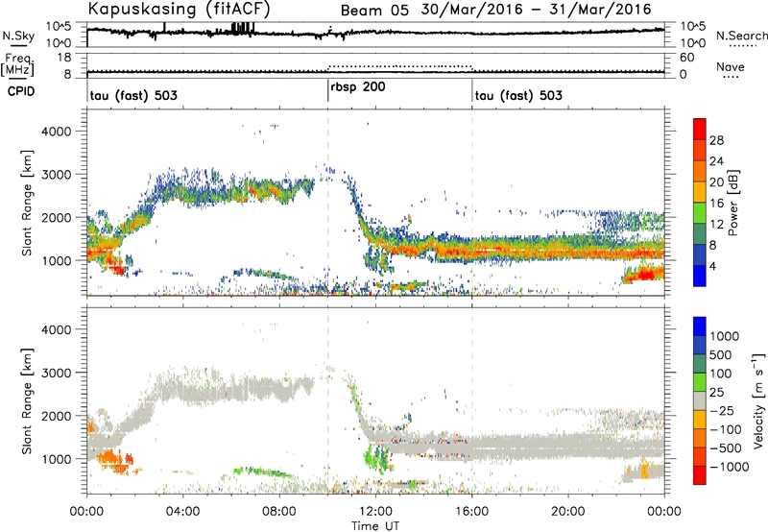768x532 pixels.
Task: Click the dotted line sample under "N.Search"
Action: (x=743, y=46)
